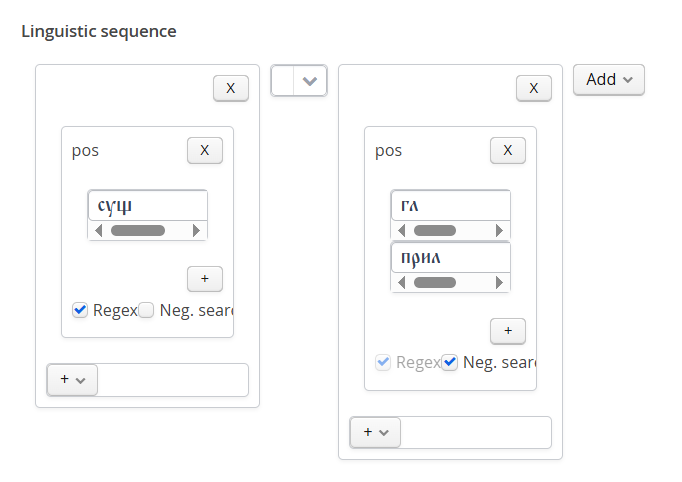Delete the second pos condition via X
The height and width of the screenshot is (482, 682).
click(508, 150)
